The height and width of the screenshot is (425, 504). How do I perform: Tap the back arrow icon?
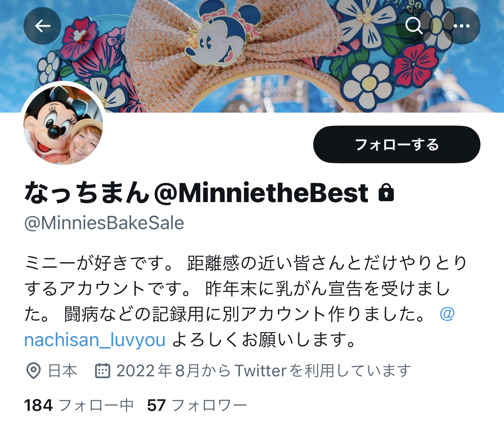click(42, 26)
